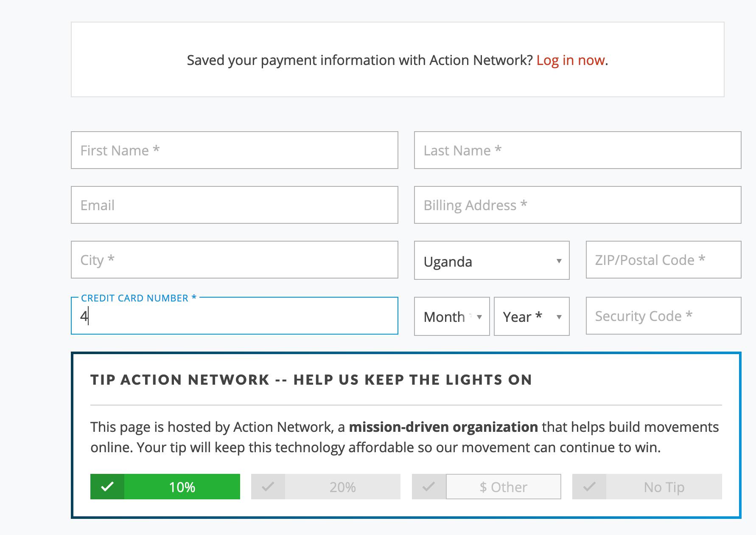Open the expiration Year dropdown
This screenshot has height=535, width=756.
[x=531, y=317]
